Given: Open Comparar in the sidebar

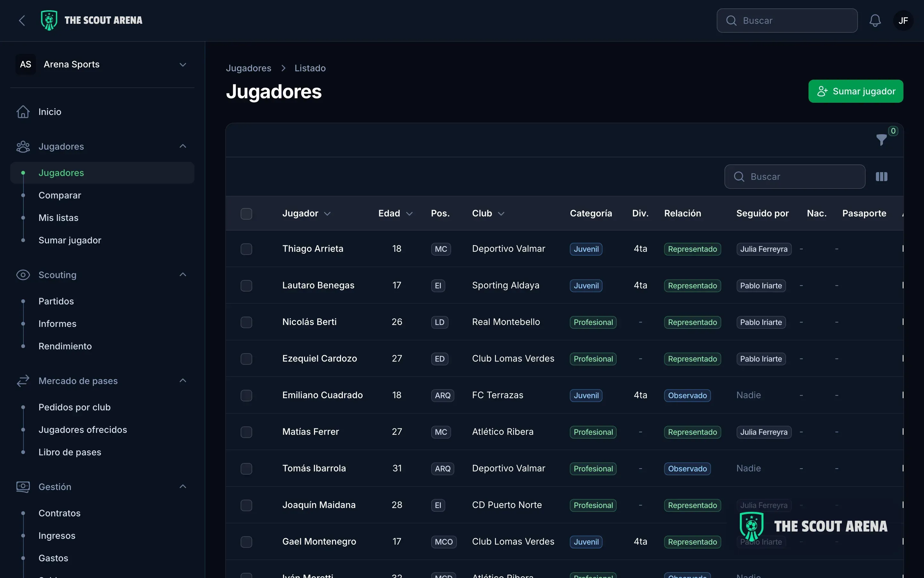Looking at the screenshot, I should pyautogui.click(x=60, y=195).
